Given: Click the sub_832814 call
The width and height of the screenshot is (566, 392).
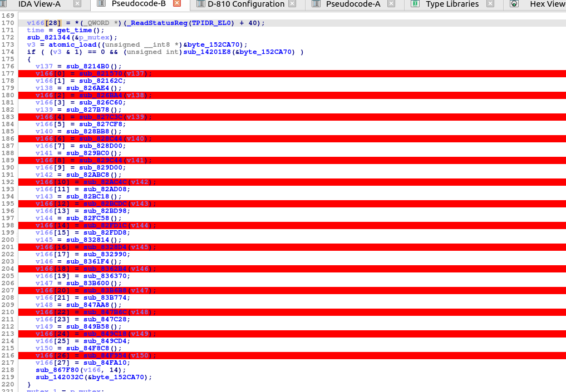Looking at the screenshot, I should (88, 240).
